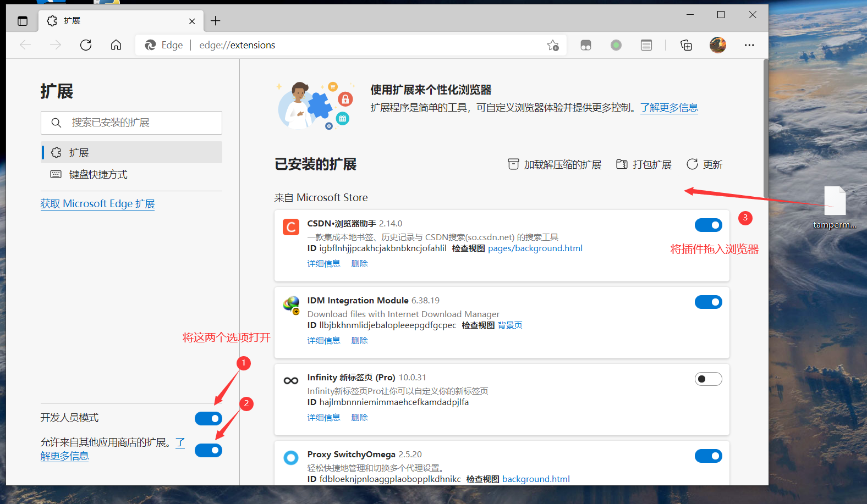Toggle allow extensions from other stores
867x504 pixels.
(208, 450)
